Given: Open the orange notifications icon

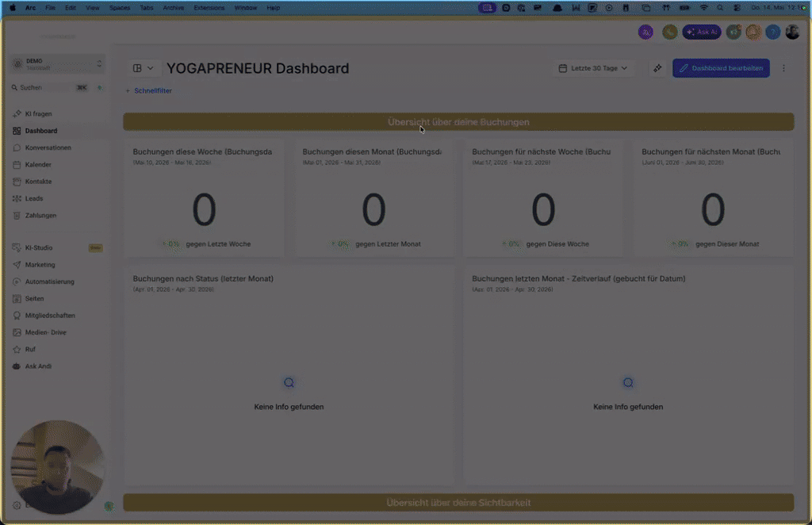Looking at the screenshot, I should (x=753, y=32).
